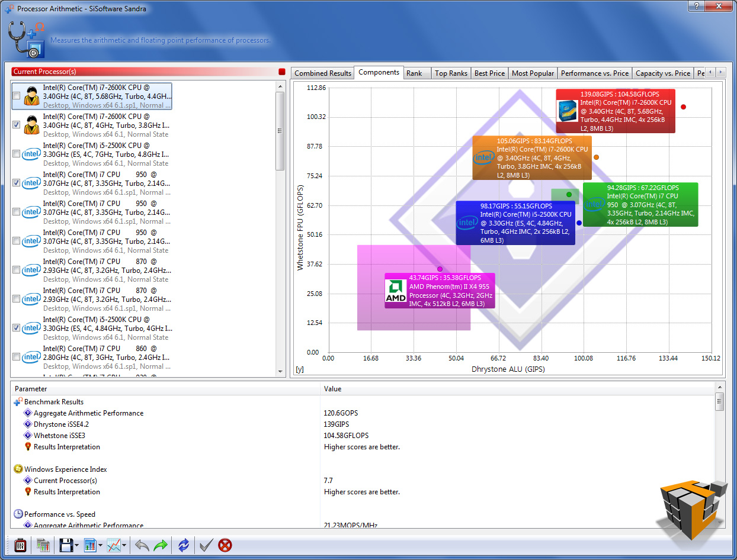Check the i7-2600K 5.68GHz processor checkbox
The width and height of the screenshot is (737, 560).
[x=16, y=96]
